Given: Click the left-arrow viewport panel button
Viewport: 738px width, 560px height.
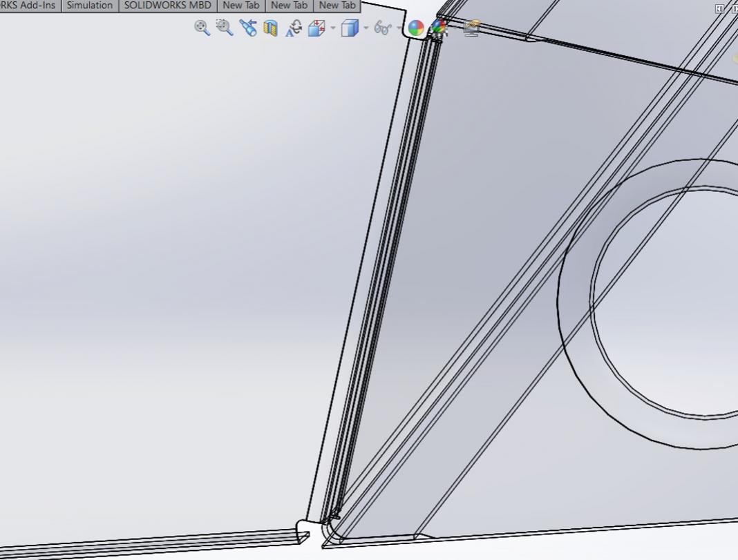Looking at the screenshot, I should click(719, 8).
